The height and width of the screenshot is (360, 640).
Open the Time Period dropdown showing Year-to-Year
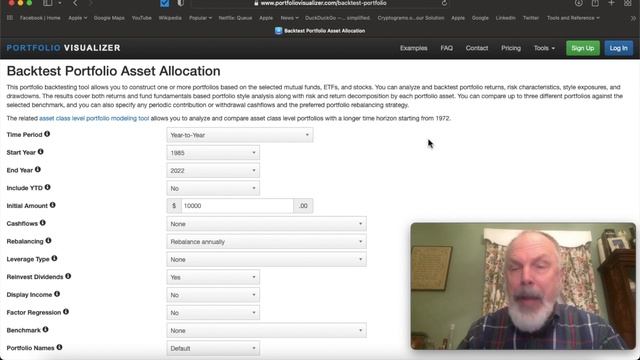click(x=240, y=135)
